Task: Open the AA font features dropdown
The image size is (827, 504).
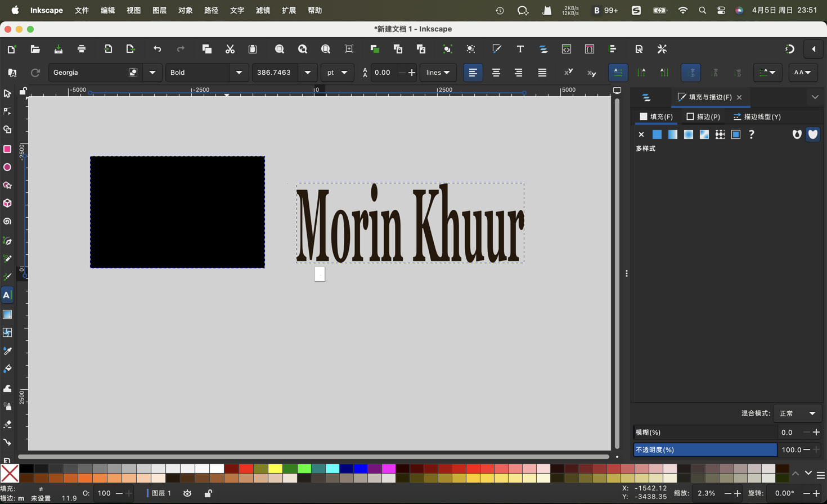Action: (x=802, y=73)
